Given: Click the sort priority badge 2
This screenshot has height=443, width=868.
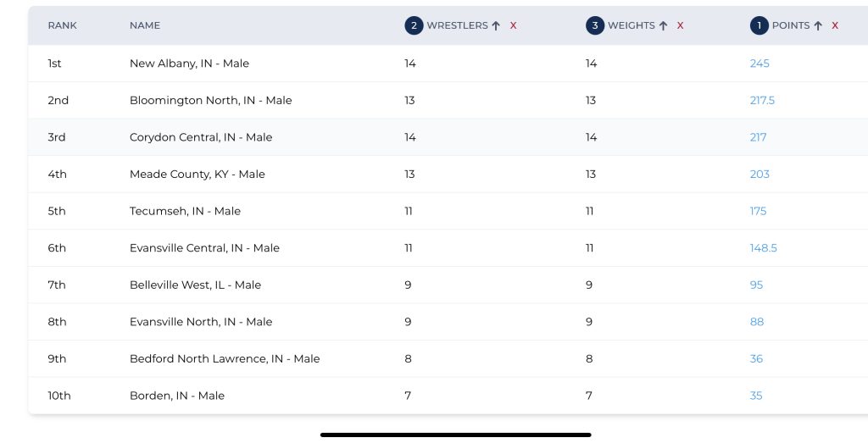Looking at the screenshot, I should [x=414, y=26].
